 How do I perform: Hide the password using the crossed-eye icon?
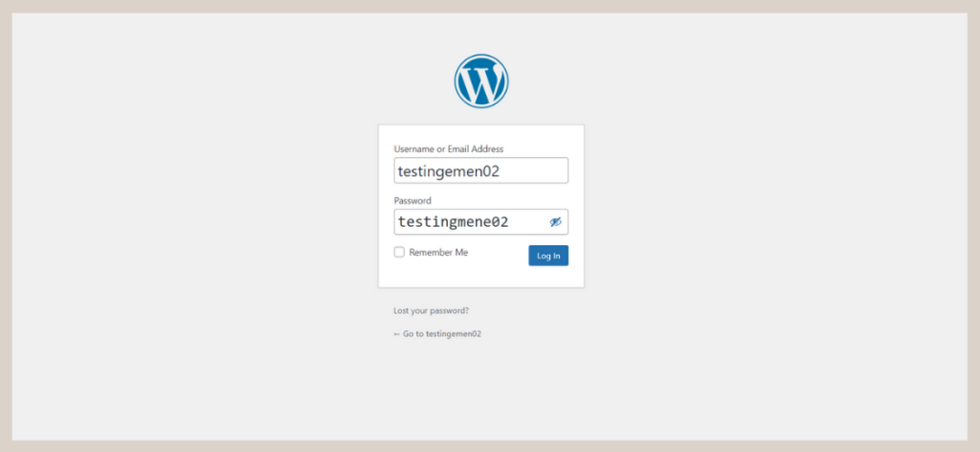[555, 222]
